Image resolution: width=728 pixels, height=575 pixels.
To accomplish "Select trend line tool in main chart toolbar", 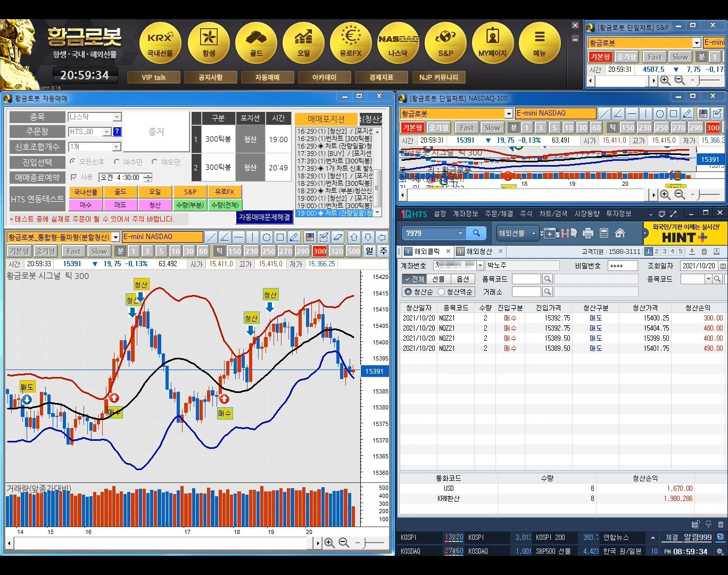I will (x=211, y=237).
